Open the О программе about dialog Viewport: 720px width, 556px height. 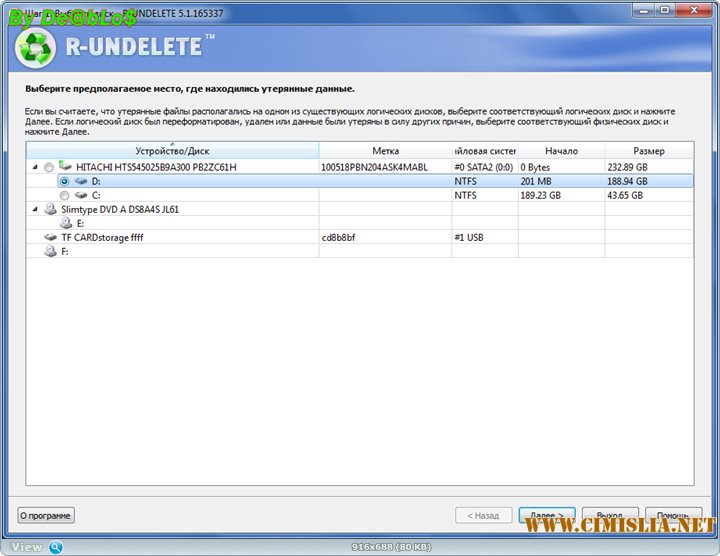coord(46,516)
